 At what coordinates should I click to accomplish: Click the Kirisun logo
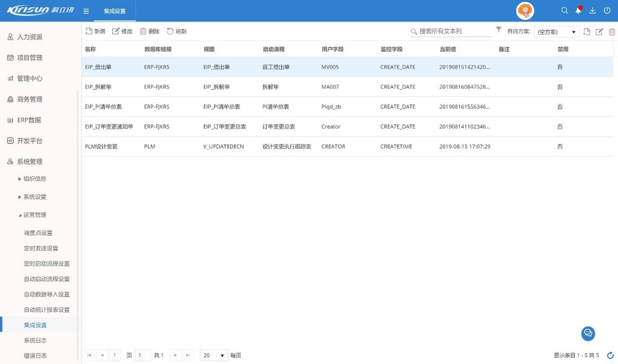coord(40,10)
